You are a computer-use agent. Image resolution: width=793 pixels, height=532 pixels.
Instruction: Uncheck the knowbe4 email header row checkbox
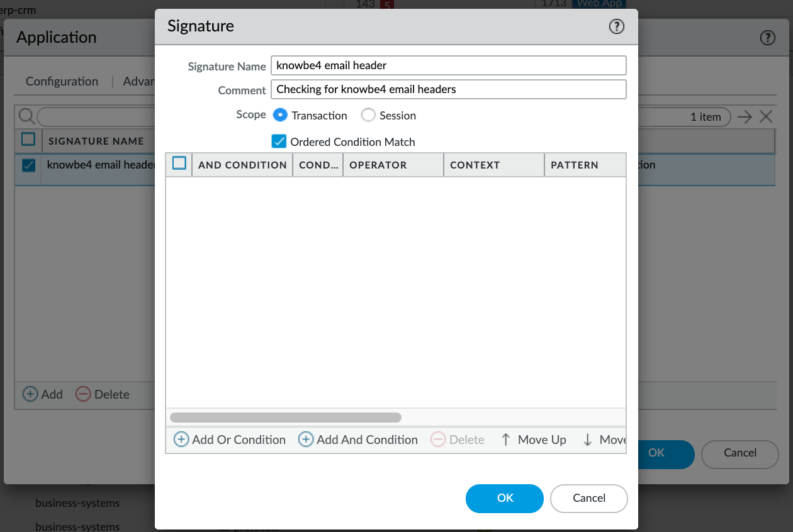pos(28,165)
